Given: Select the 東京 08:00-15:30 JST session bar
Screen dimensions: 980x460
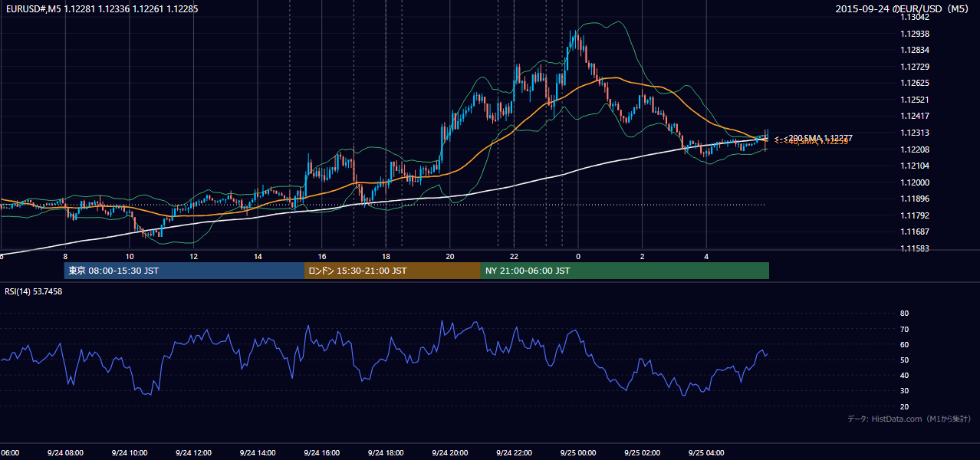Looking at the screenshot, I should click(184, 271).
